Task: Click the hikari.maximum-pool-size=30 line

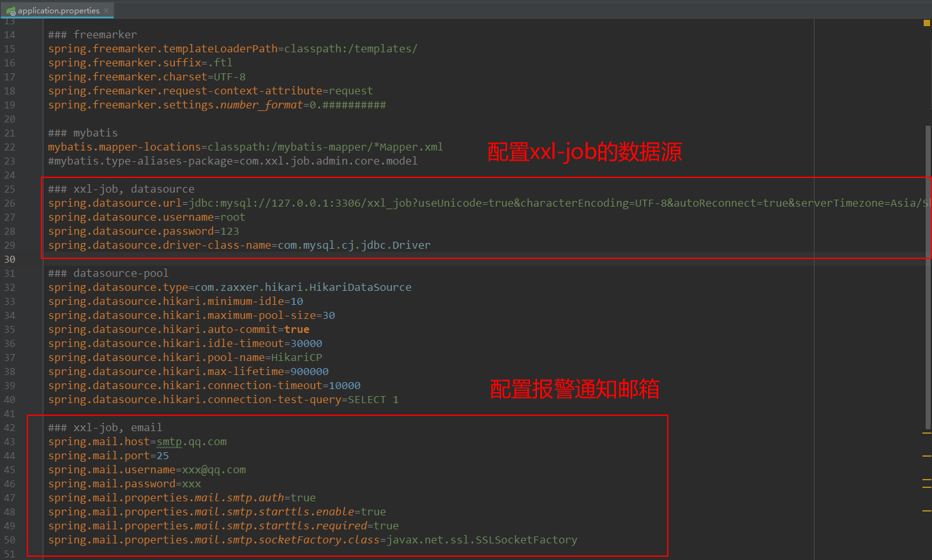Action: (x=192, y=315)
